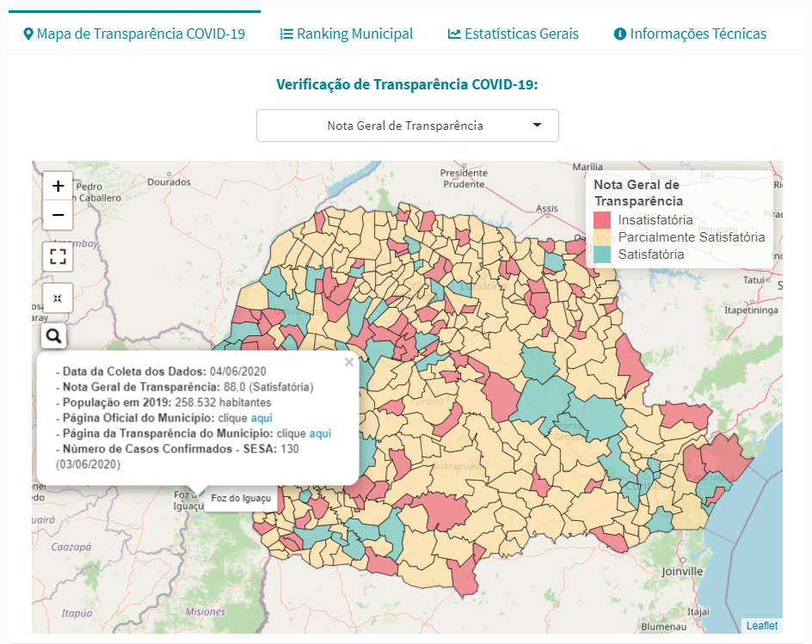Enter fullscreen map view
Screen dimensions: 812x644
coord(58,255)
